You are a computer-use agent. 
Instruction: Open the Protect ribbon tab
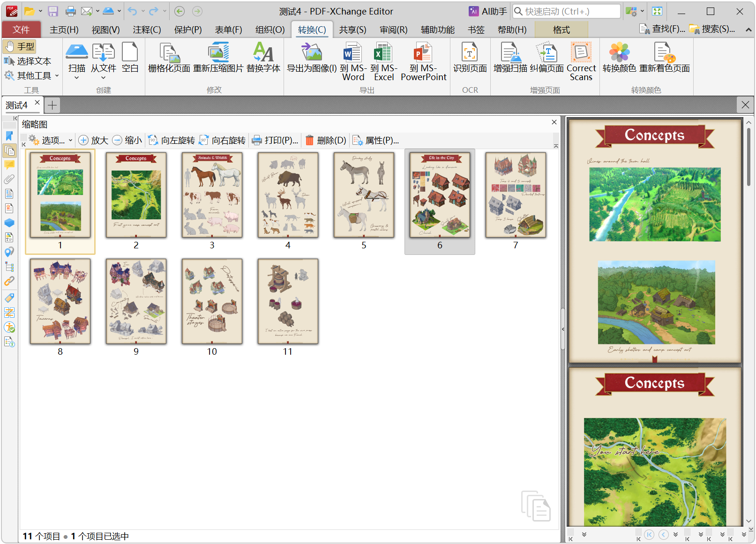coord(188,30)
